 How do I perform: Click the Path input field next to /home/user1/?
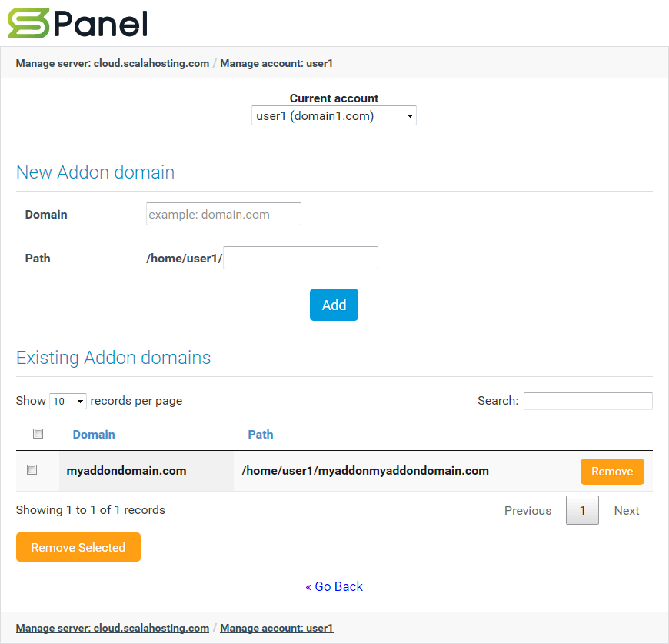point(300,257)
